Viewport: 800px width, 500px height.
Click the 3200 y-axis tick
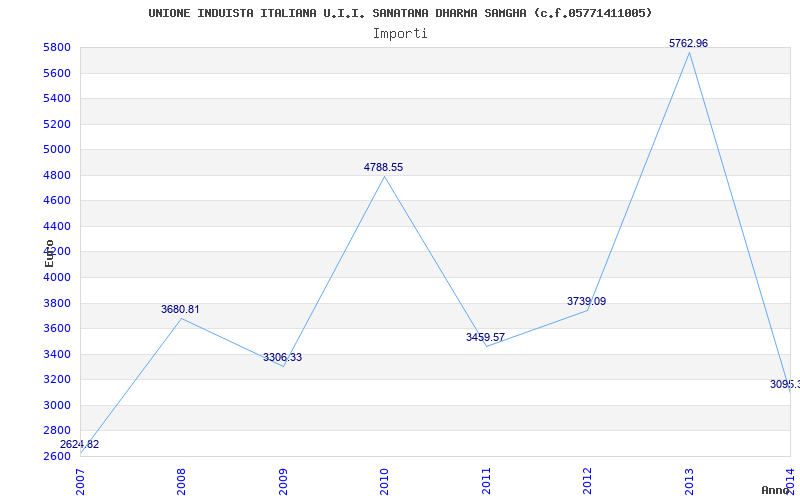pos(57,380)
